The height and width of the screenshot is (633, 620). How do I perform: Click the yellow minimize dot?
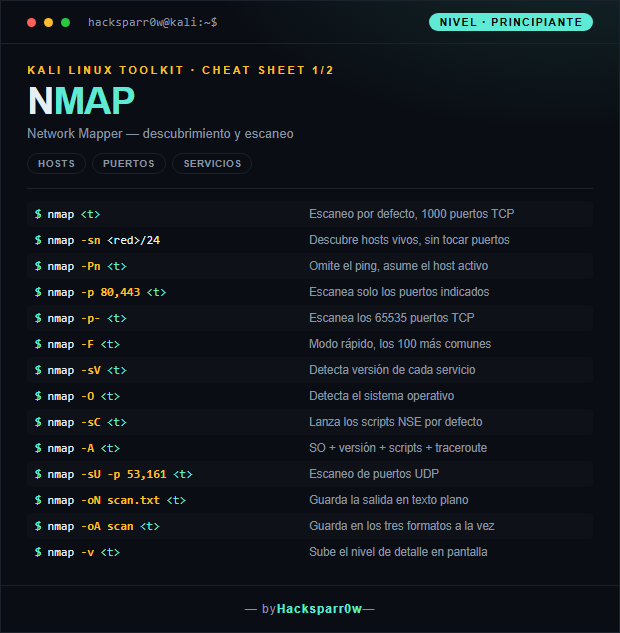point(48,23)
